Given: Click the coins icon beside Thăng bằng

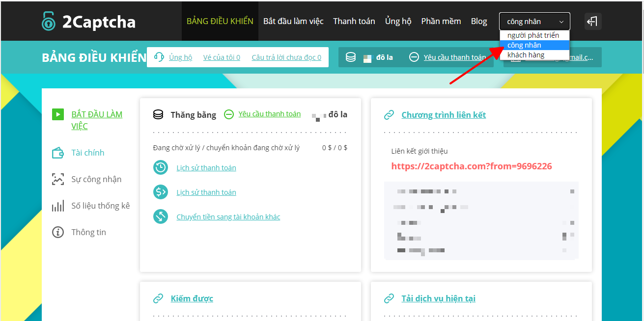Looking at the screenshot, I should click(158, 114).
